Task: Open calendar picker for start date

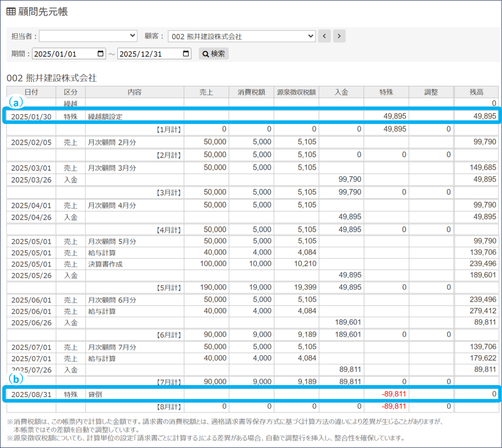Action: coord(101,54)
